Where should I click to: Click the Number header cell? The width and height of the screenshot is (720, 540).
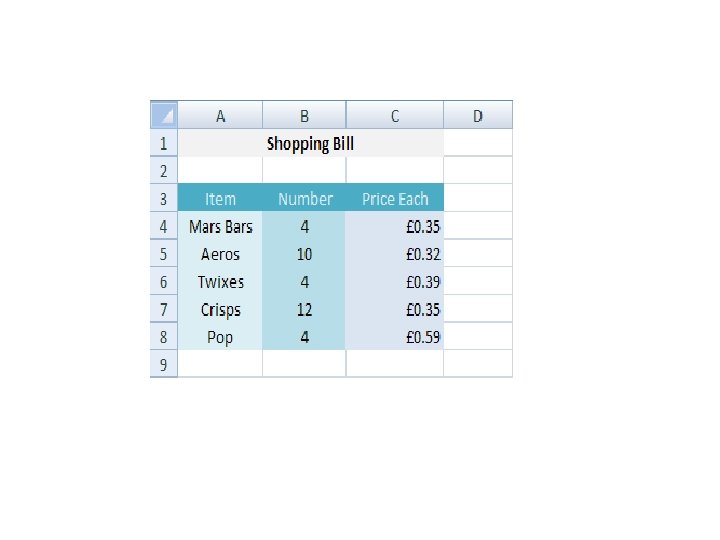pos(304,198)
